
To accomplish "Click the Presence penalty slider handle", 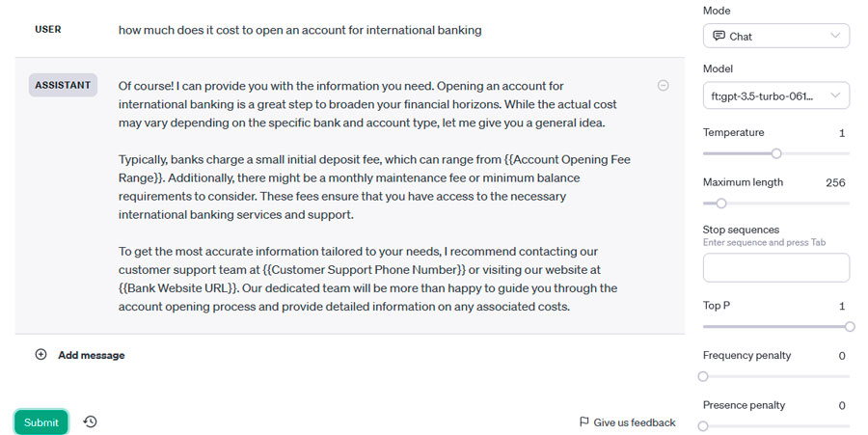I will click(x=703, y=426).
